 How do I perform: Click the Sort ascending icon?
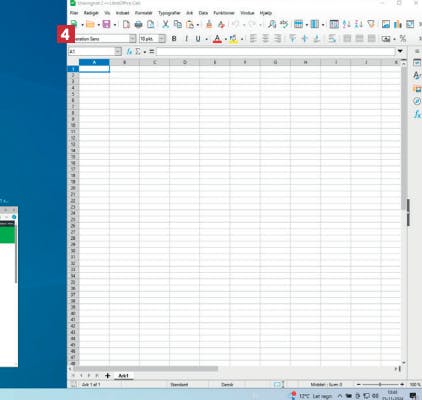347,24
